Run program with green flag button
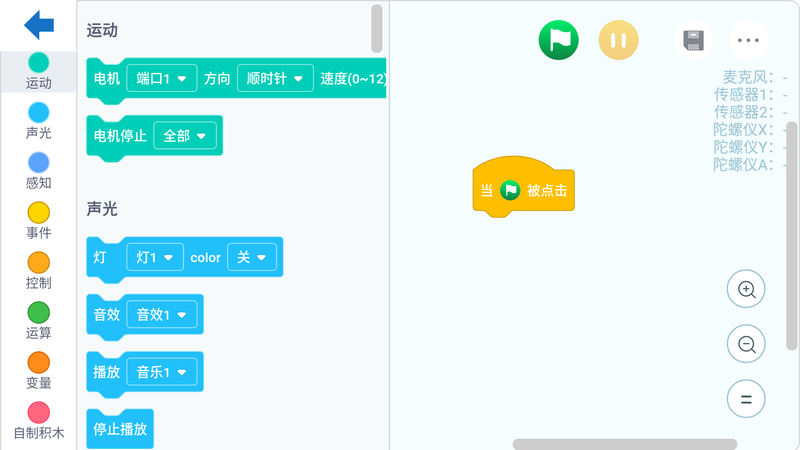Viewport: 800px width, 450px height. coord(559,40)
